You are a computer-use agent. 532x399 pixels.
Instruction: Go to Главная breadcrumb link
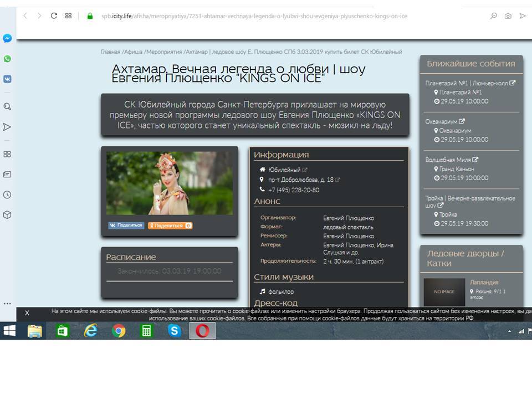(111, 52)
